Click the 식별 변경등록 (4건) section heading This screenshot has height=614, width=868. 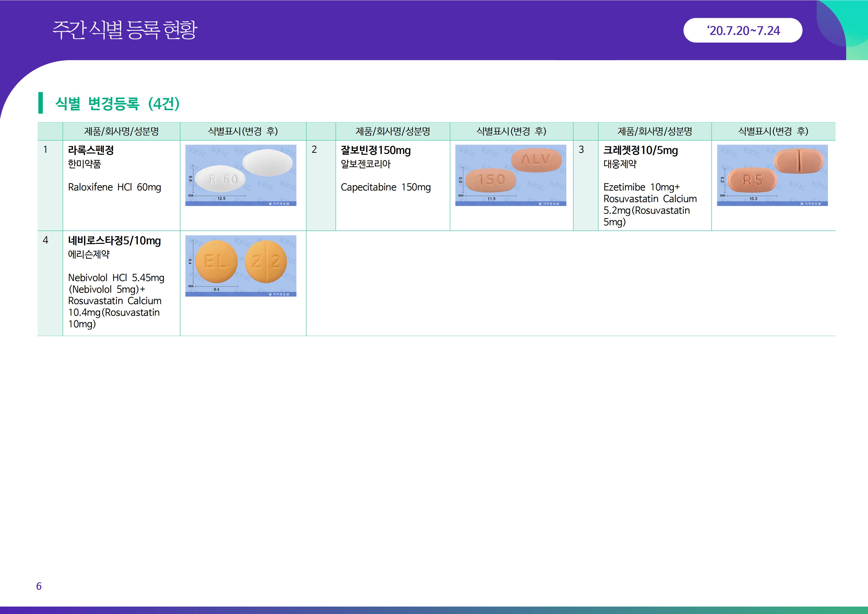coord(117,103)
